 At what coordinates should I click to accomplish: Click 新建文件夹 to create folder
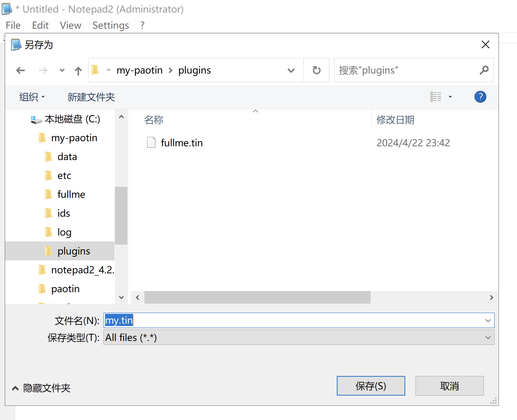pyautogui.click(x=91, y=97)
